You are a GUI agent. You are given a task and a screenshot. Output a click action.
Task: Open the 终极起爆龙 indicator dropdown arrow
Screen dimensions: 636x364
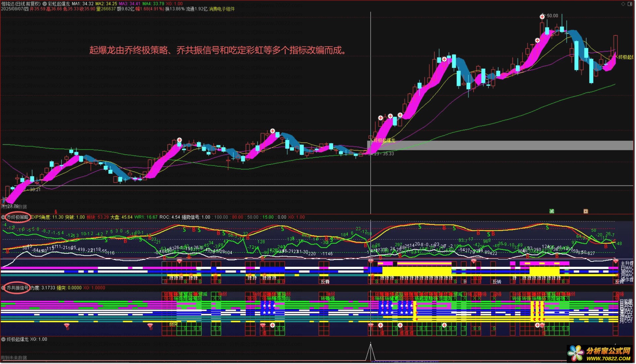[x=3, y=339]
